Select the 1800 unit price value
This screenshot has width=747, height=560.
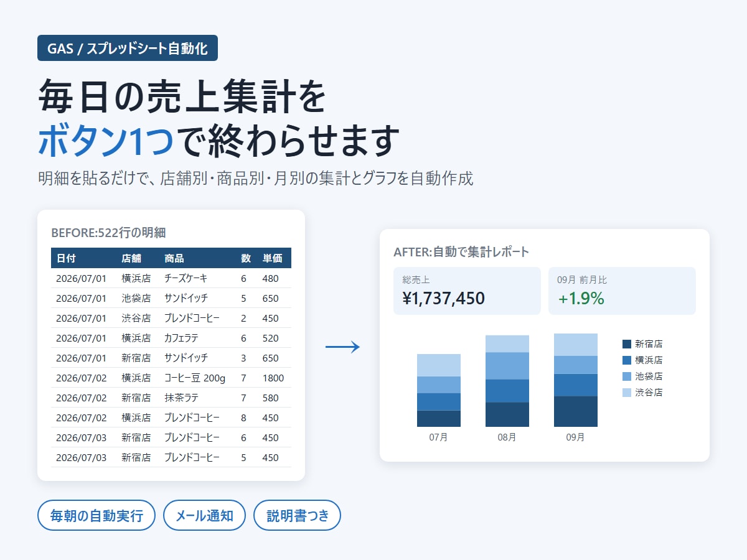[273, 378]
